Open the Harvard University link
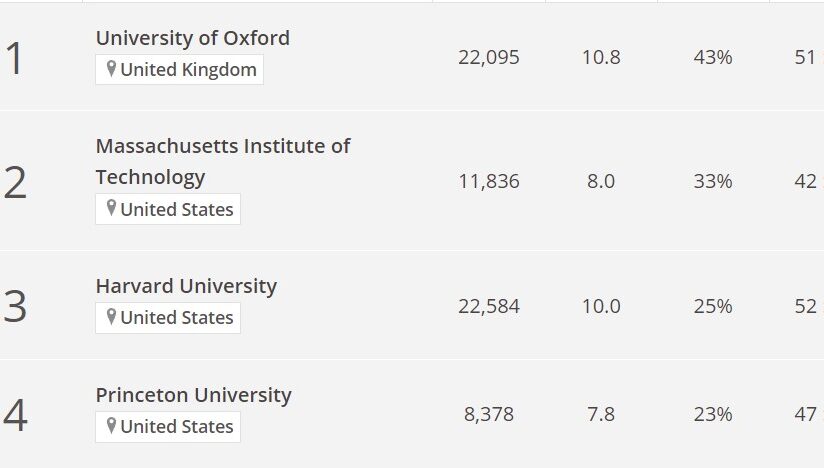The image size is (824, 468). [x=186, y=286]
